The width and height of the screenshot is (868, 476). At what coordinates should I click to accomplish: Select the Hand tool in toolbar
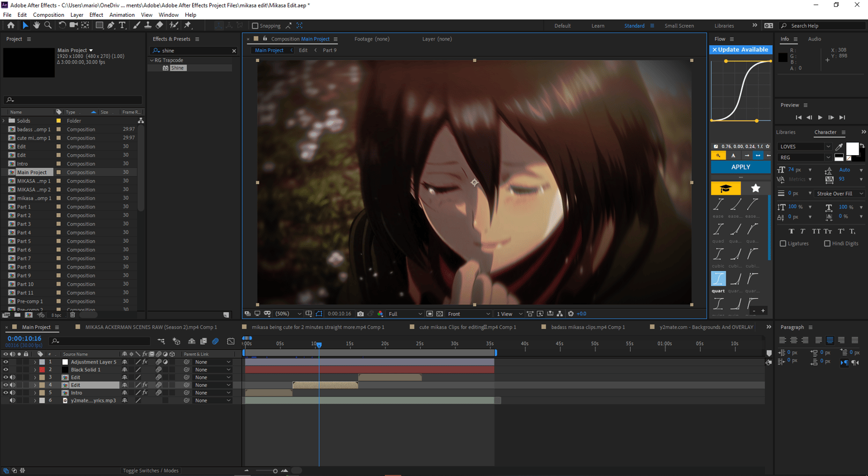pos(36,25)
